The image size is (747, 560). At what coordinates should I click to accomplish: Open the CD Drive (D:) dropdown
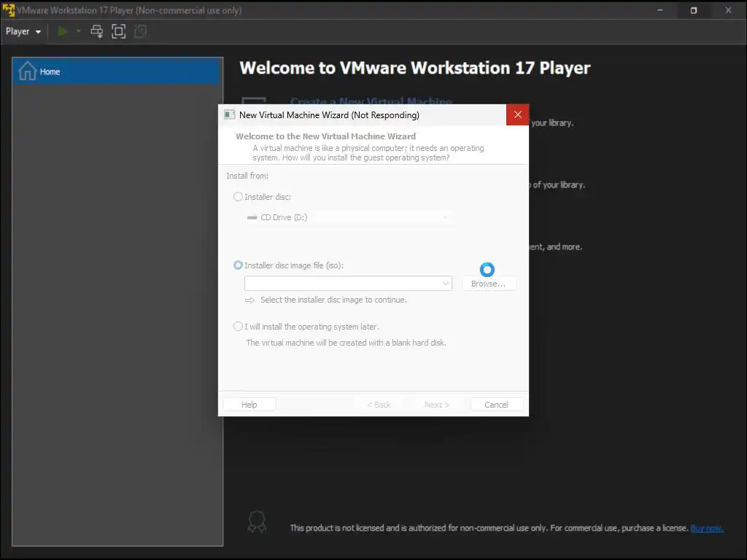[x=348, y=217]
